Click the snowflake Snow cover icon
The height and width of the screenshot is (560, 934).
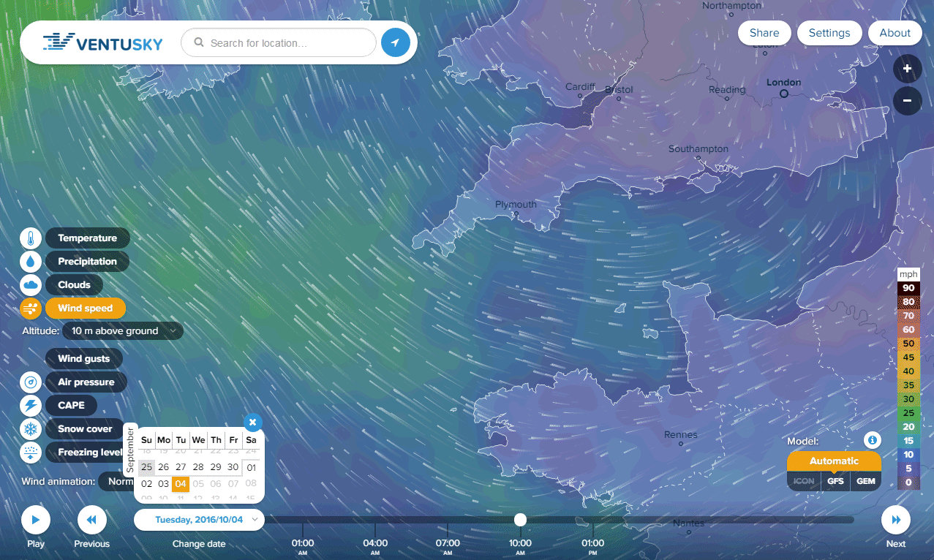(31, 429)
